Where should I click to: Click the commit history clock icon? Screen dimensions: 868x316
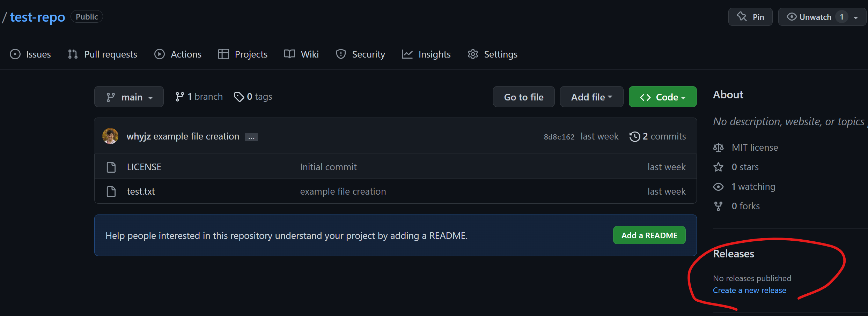[634, 136]
